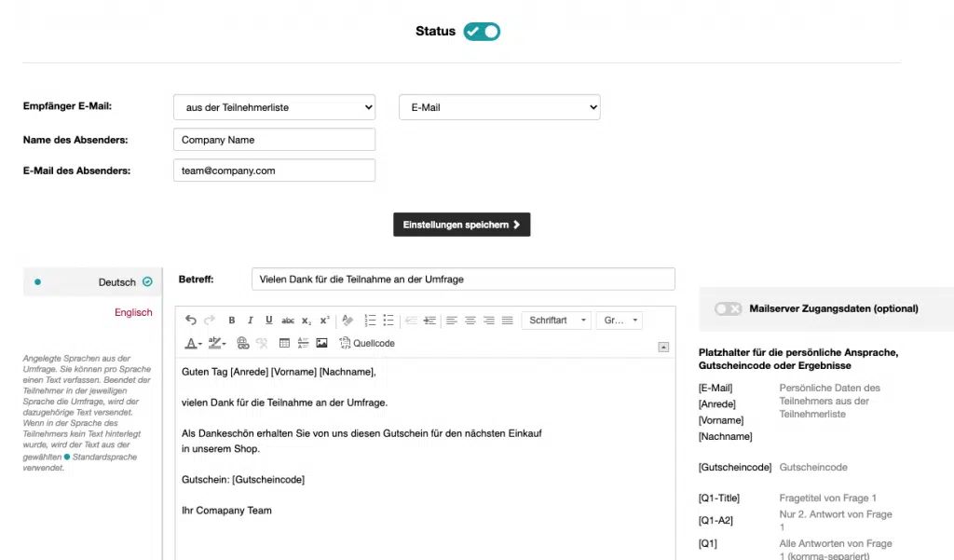Viewport: 954px width, 560px height.
Task: Click the [Nachname] placeholder in the list
Action: pos(725,436)
